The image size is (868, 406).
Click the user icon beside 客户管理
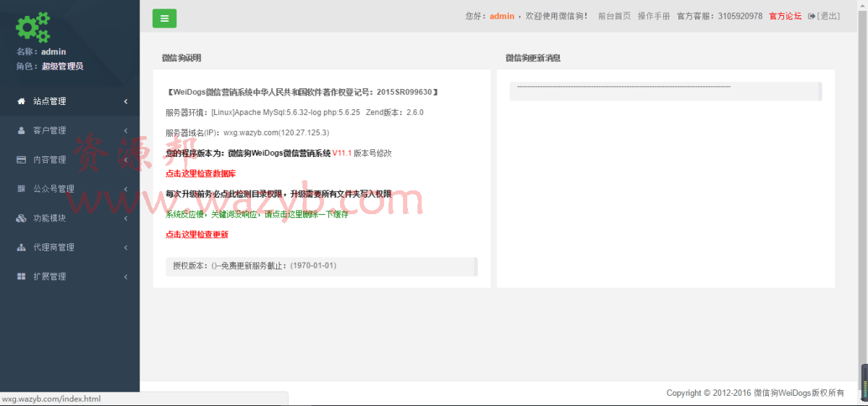click(x=21, y=130)
